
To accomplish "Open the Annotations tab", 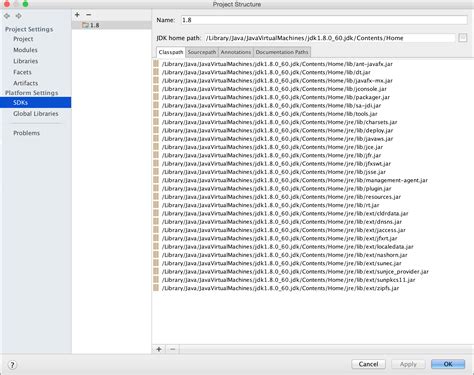I will (x=236, y=52).
